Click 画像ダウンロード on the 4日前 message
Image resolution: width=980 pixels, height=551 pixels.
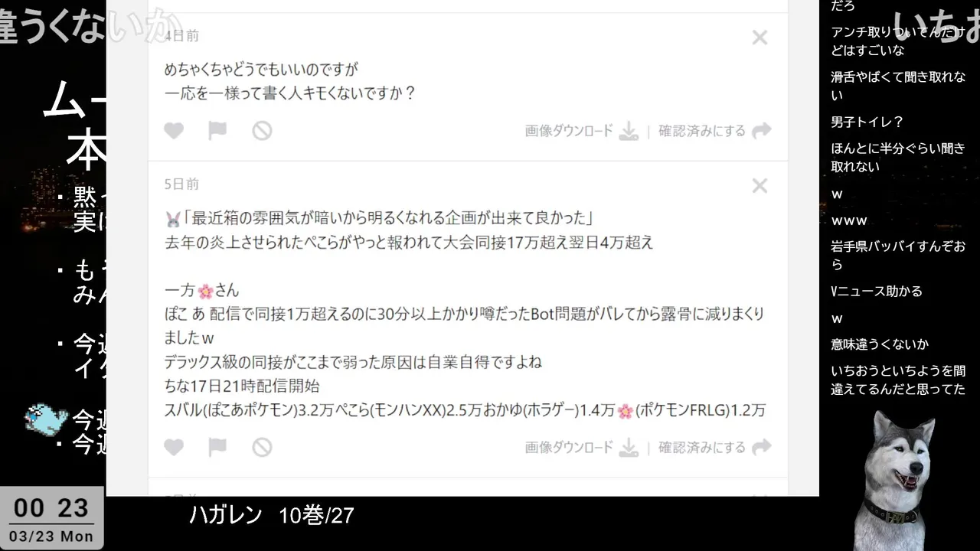569,131
